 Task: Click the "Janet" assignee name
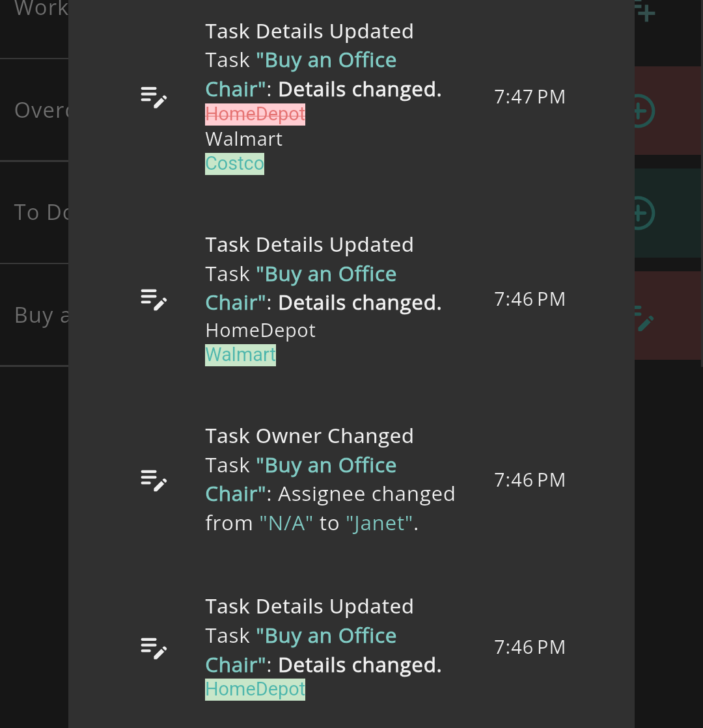379,523
